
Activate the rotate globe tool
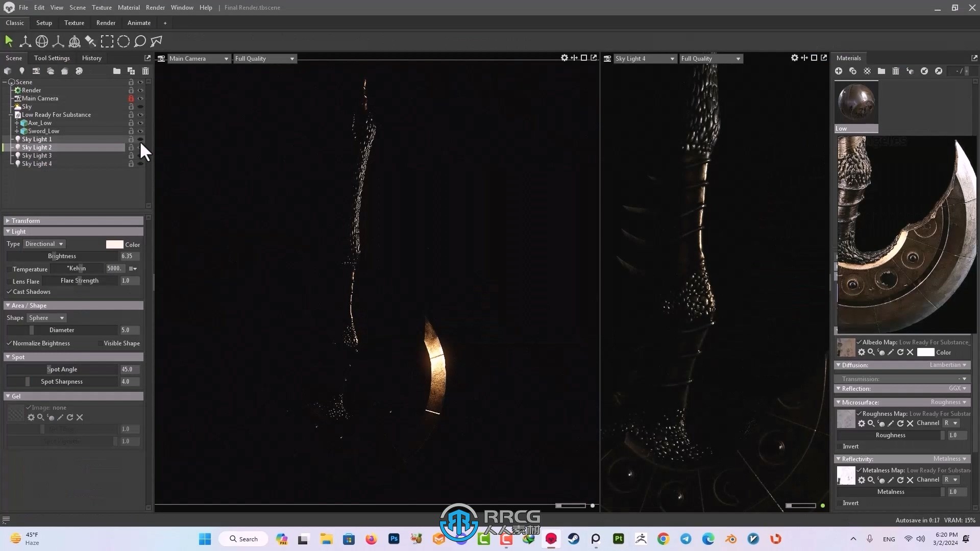42,41
